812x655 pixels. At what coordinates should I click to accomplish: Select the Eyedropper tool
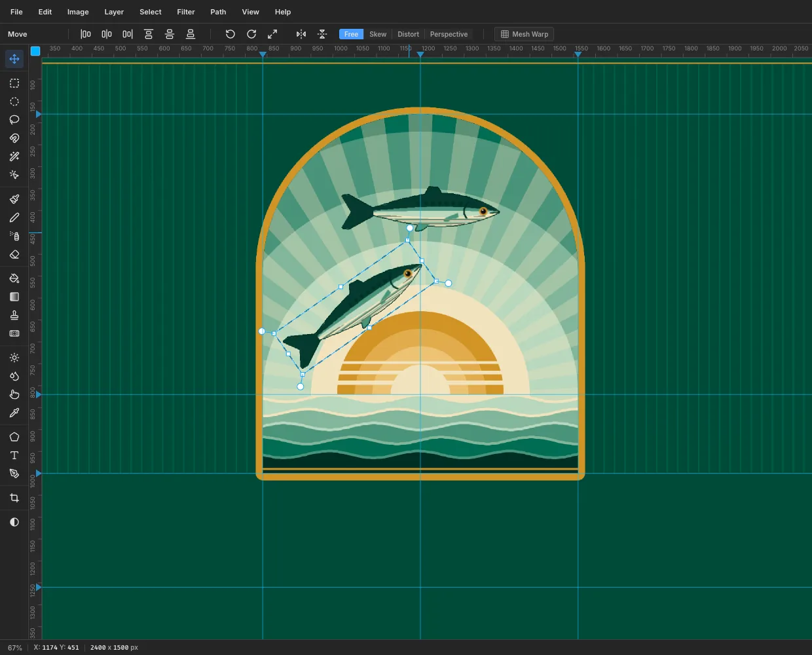pyautogui.click(x=14, y=413)
